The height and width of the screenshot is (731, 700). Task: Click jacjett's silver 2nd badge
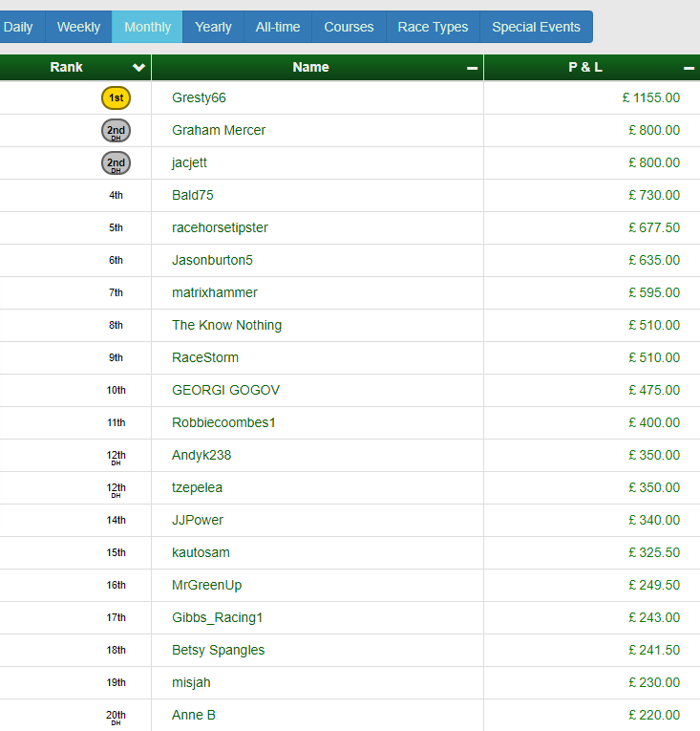(x=117, y=163)
